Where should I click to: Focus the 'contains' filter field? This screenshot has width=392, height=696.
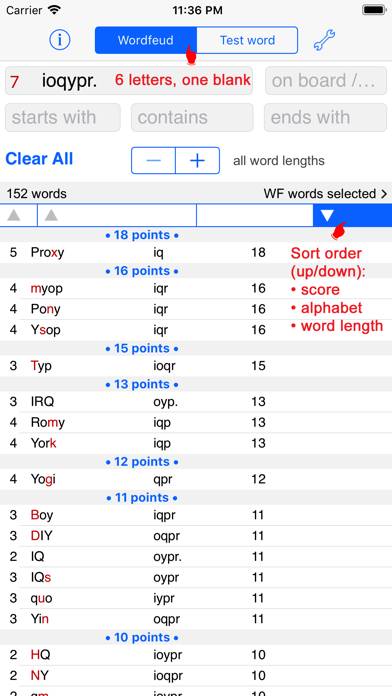click(192, 118)
